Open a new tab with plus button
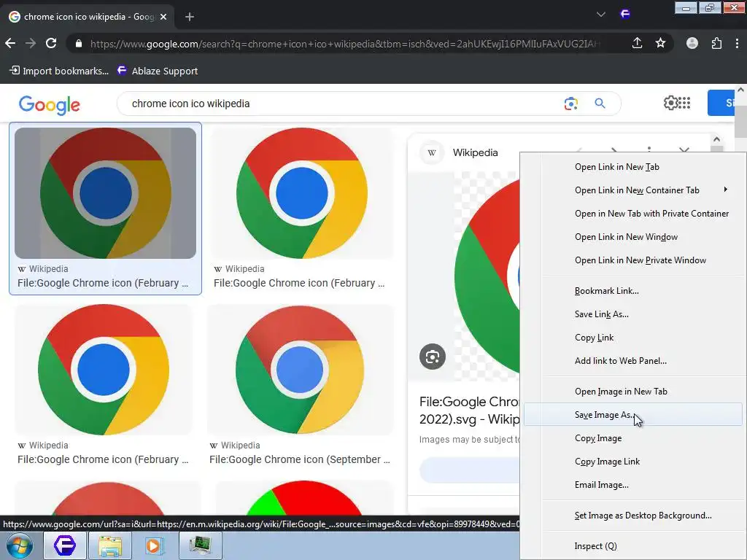Image resolution: width=747 pixels, height=560 pixels. tap(190, 17)
